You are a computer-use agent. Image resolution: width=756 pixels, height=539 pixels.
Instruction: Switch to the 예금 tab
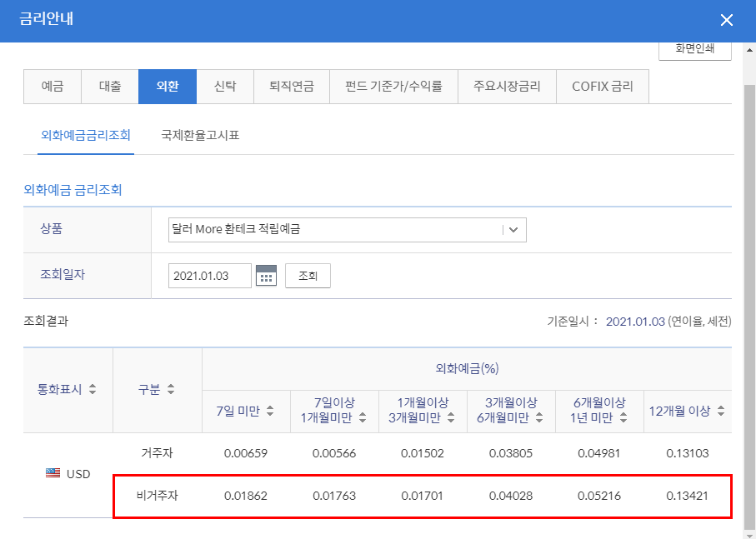pyautogui.click(x=52, y=87)
